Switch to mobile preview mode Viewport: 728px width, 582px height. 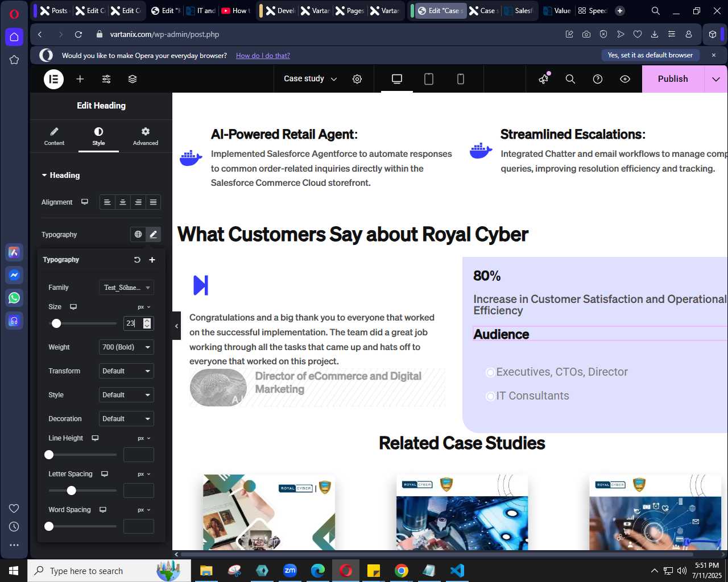[x=461, y=79]
